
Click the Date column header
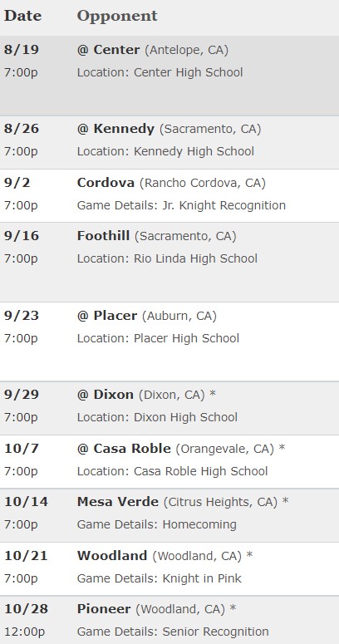tap(22, 16)
